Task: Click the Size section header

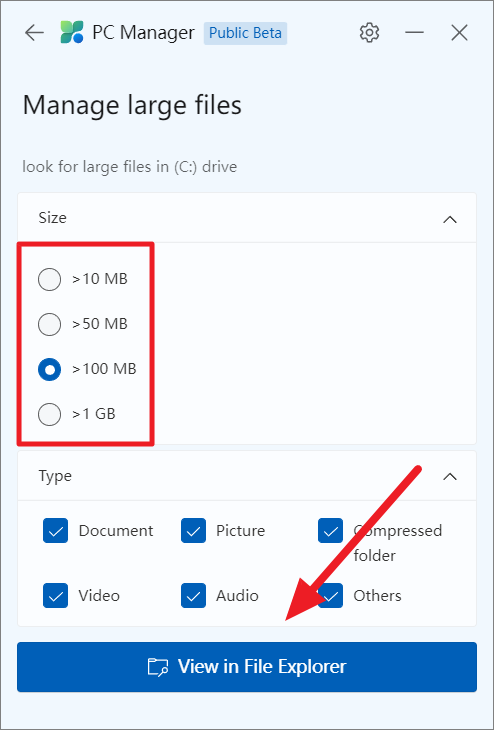Action: (x=247, y=218)
